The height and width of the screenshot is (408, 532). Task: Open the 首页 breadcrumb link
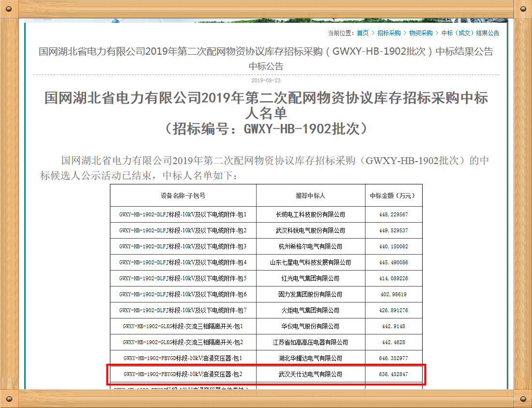(363, 33)
